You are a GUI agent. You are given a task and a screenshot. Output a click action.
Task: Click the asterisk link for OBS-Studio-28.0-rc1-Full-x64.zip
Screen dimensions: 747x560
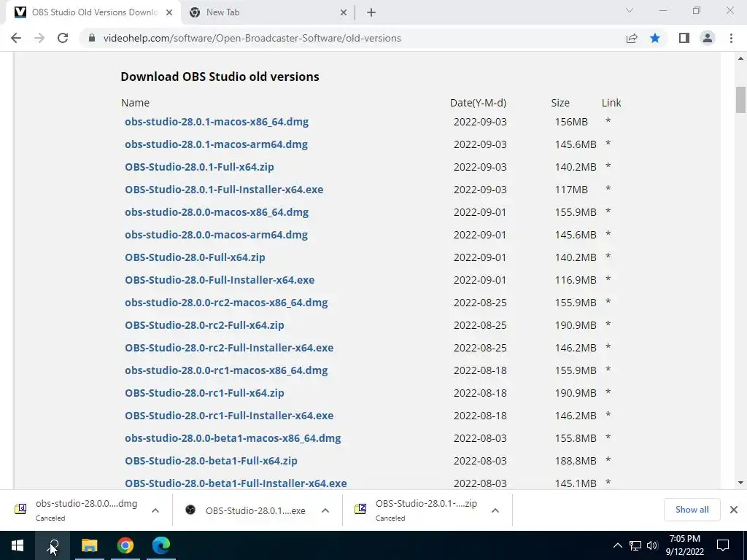coord(608,392)
